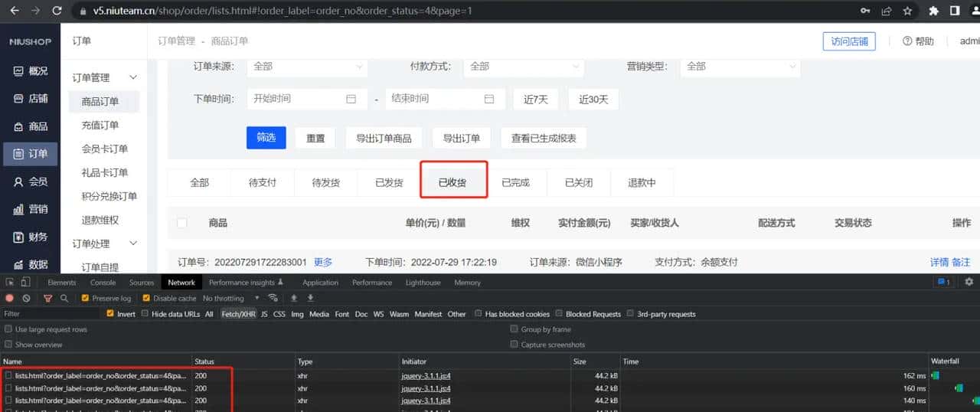Image resolution: width=980 pixels, height=412 pixels.
Task: Open the 付款方式 dropdown
Action: click(524, 67)
